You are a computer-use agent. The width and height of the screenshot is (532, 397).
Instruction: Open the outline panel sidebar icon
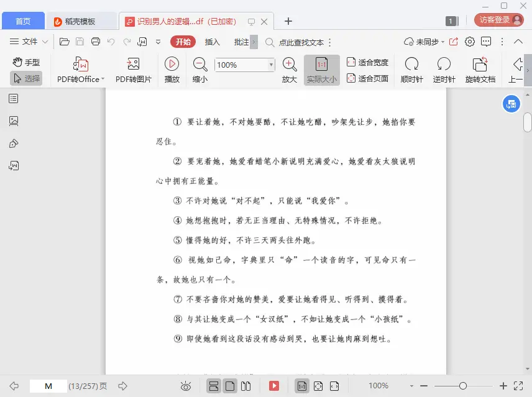[x=14, y=99]
